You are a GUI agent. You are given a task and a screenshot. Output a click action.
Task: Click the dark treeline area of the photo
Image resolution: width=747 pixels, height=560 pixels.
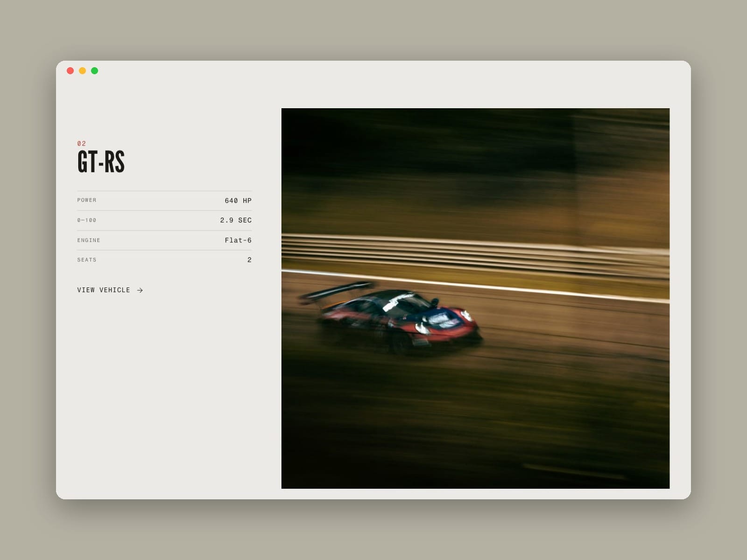[475, 145]
